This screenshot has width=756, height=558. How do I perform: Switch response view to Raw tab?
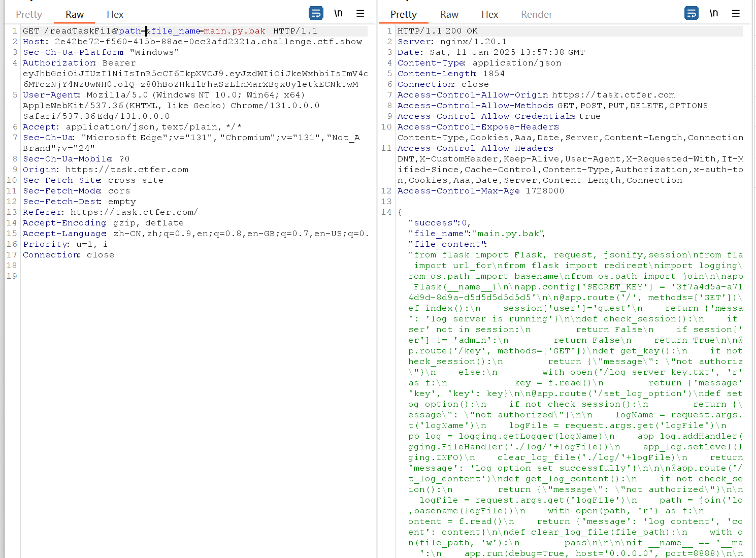point(449,14)
